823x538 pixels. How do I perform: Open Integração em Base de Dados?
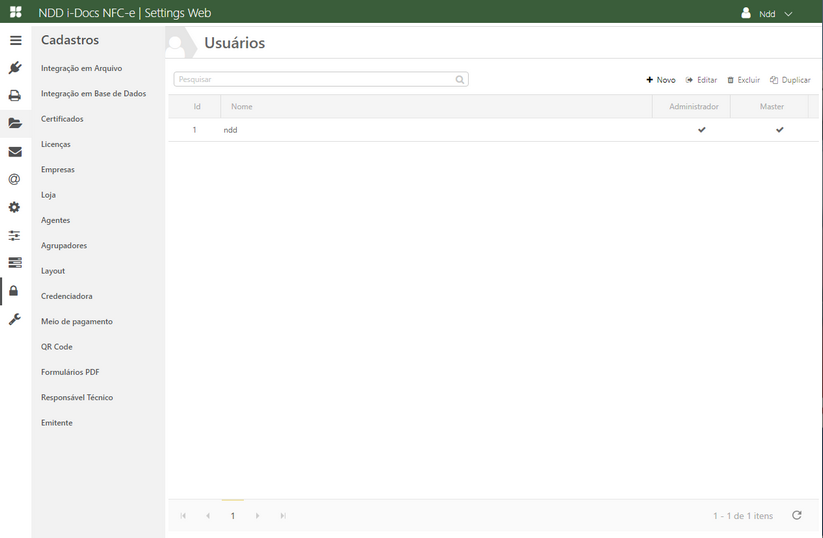(x=93, y=93)
